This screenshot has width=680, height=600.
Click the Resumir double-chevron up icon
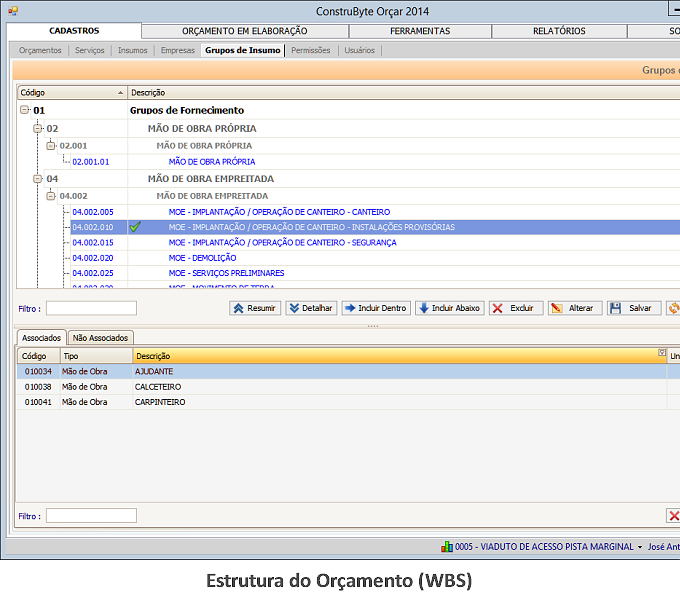click(x=239, y=308)
